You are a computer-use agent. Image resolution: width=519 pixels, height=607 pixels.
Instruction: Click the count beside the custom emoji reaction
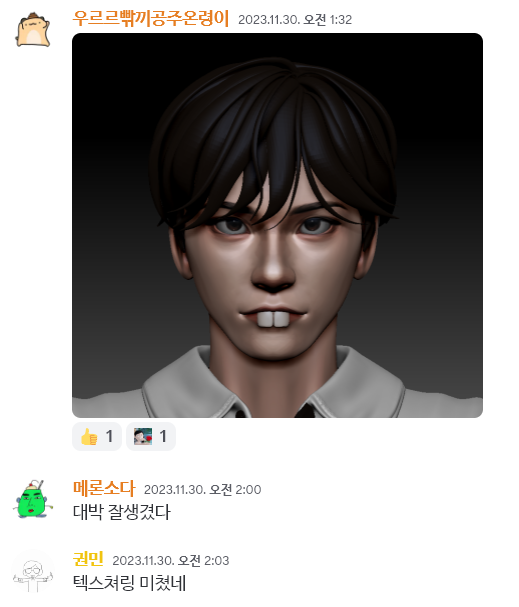163,436
